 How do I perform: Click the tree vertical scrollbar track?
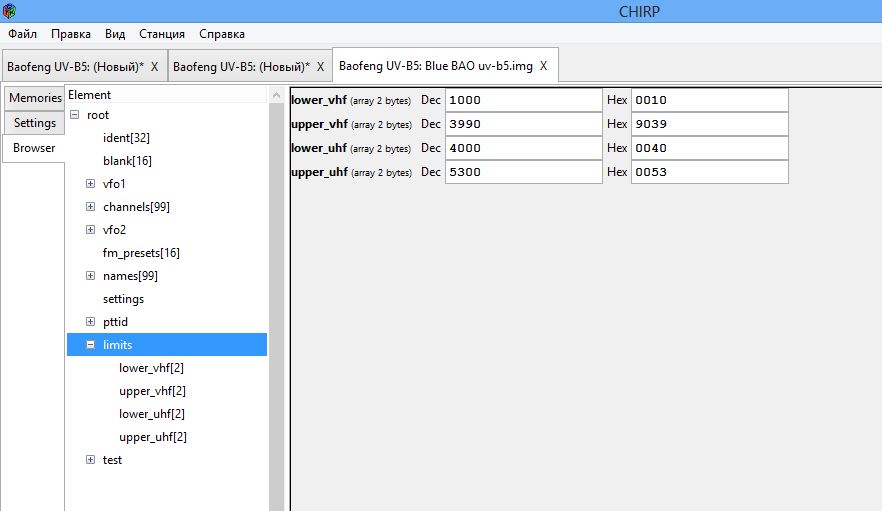[276, 307]
